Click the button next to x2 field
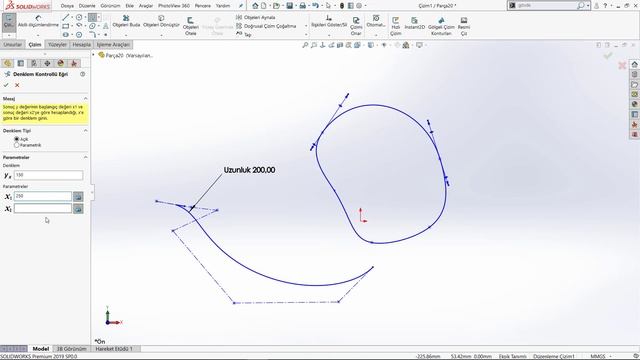 [x=78, y=209]
